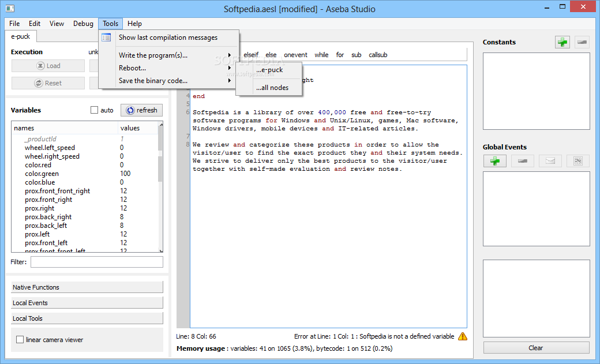Click Error at Line status message

click(x=374, y=336)
